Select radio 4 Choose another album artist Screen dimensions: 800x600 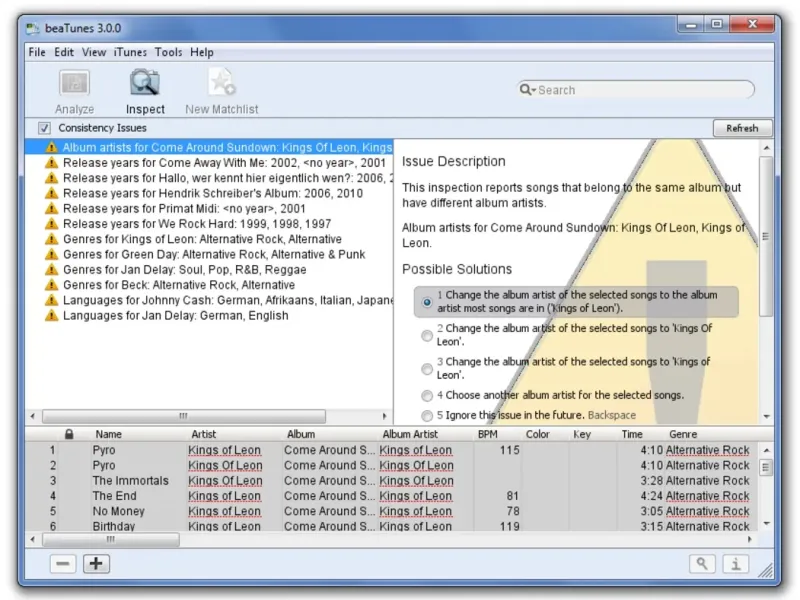pyautogui.click(x=427, y=395)
